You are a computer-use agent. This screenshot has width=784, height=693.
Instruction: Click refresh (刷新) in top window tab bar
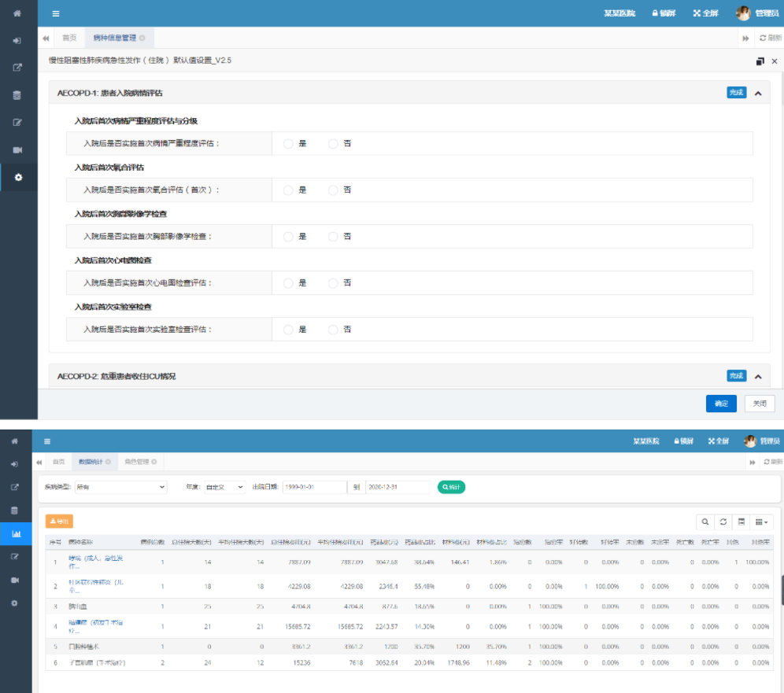tap(770, 38)
